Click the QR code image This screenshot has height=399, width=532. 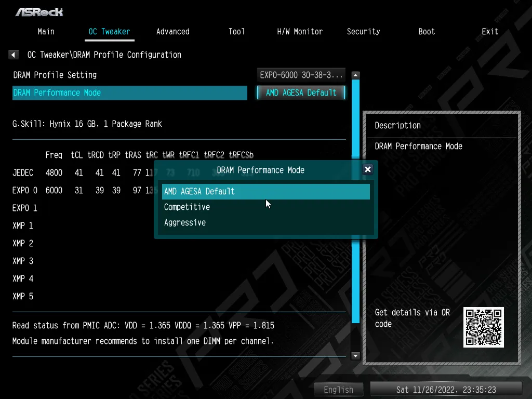point(484,327)
